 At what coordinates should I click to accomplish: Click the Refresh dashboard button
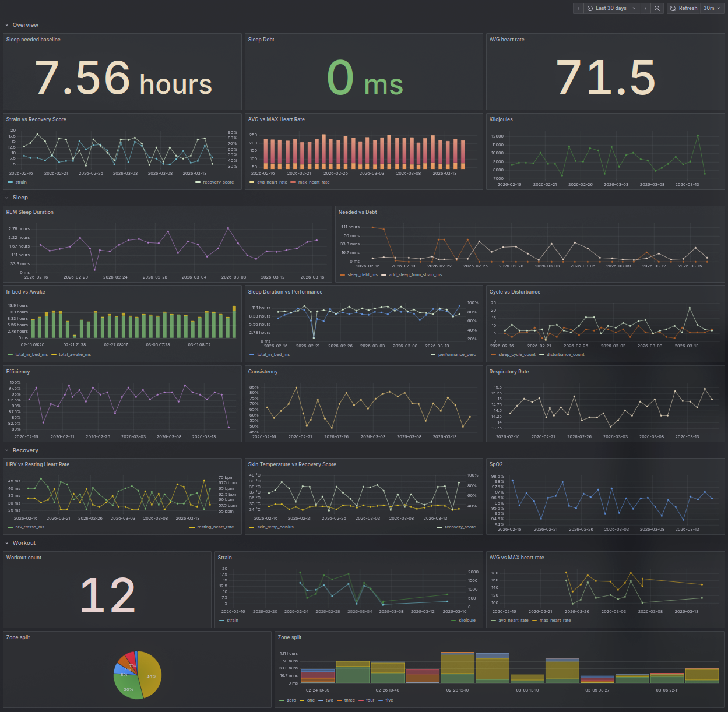coord(684,8)
